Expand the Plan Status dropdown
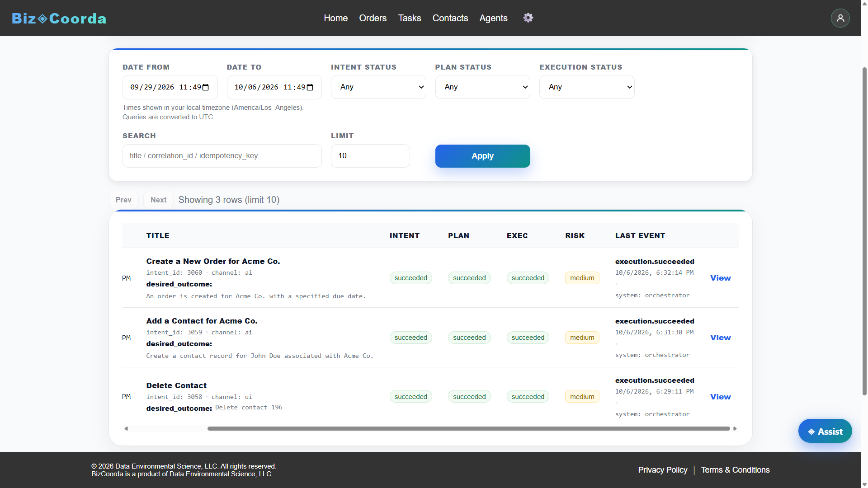Viewport: 868px width, 488px height. [x=482, y=87]
